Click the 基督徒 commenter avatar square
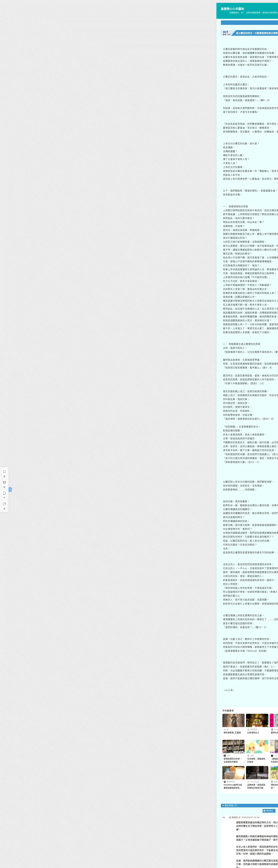 pos(230,818)
